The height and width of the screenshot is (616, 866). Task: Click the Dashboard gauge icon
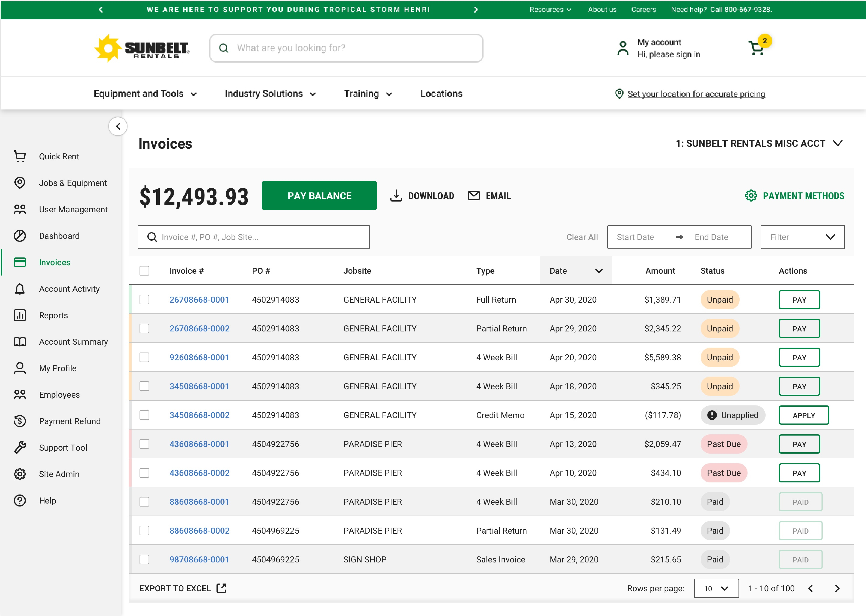(20, 236)
